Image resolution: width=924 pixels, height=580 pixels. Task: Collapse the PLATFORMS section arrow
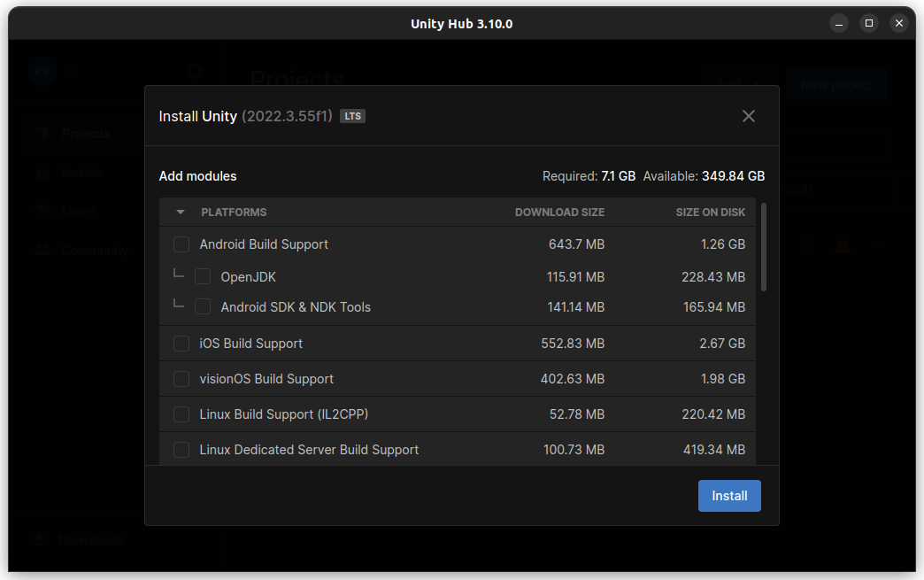(x=181, y=213)
